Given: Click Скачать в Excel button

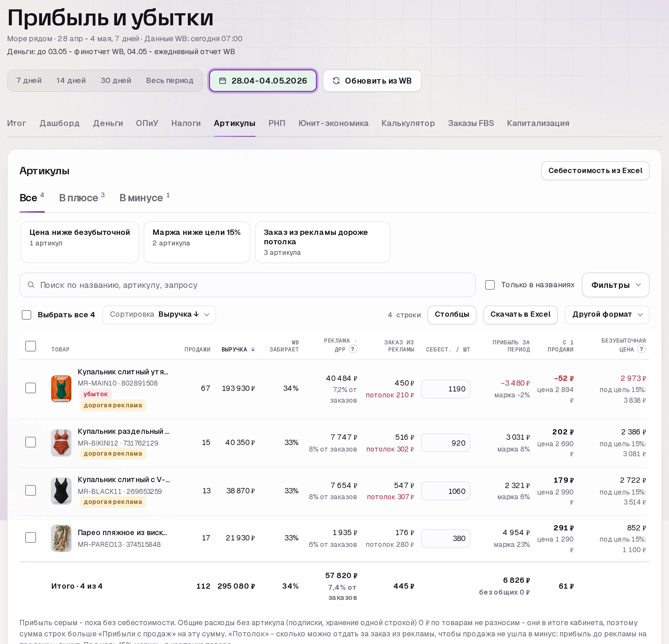Looking at the screenshot, I should click(520, 315).
